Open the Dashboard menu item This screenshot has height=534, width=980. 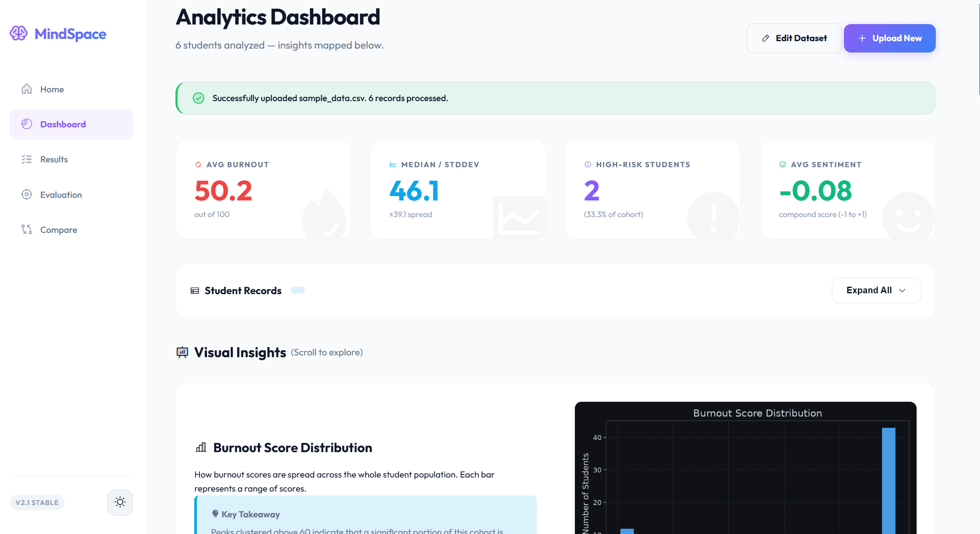[71, 124]
